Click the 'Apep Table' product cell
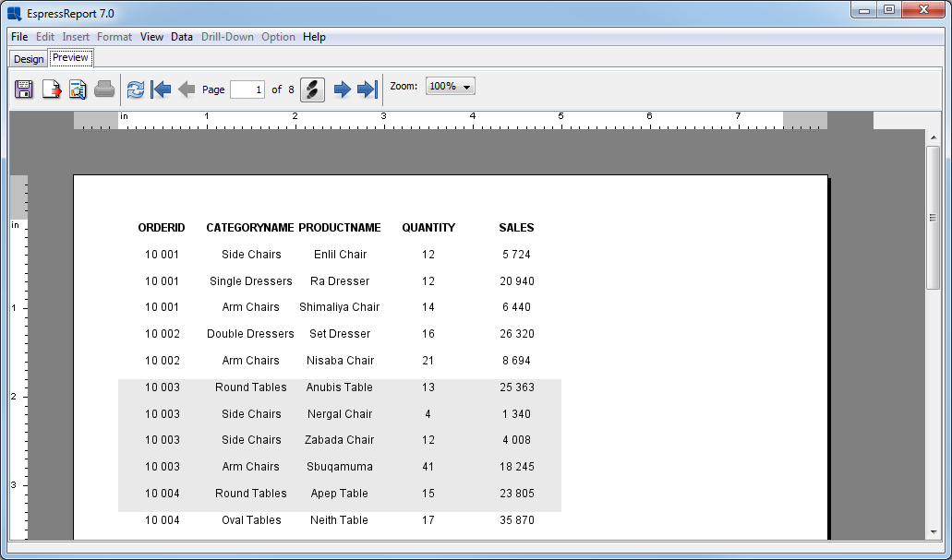The image size is (952, 560). [340, 494]
